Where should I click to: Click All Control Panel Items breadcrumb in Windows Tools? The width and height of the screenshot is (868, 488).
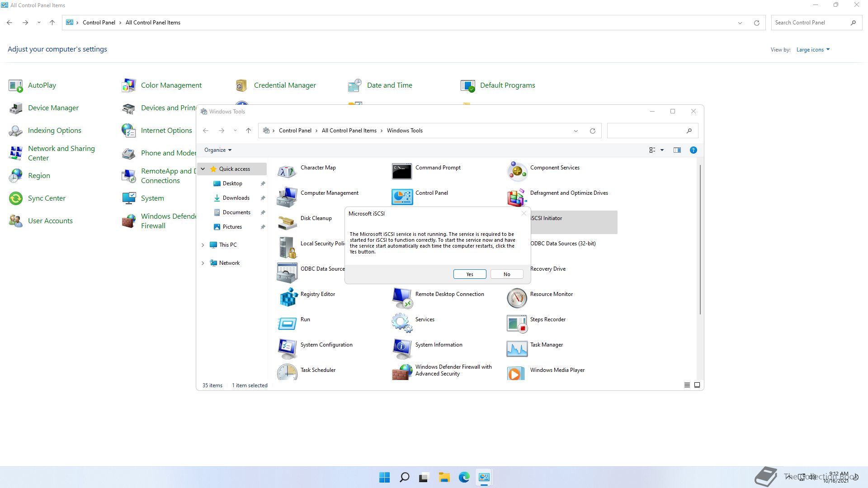[349, 131]
